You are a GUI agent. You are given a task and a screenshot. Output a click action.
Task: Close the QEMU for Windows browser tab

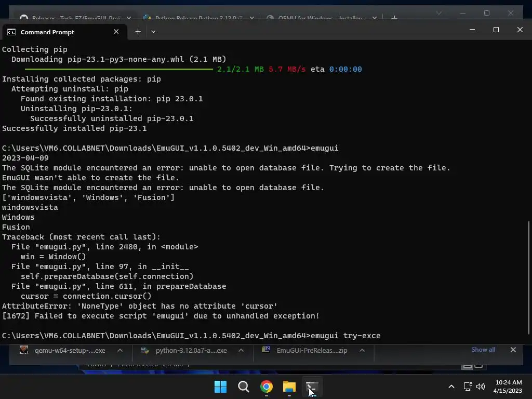pos(374,18)
